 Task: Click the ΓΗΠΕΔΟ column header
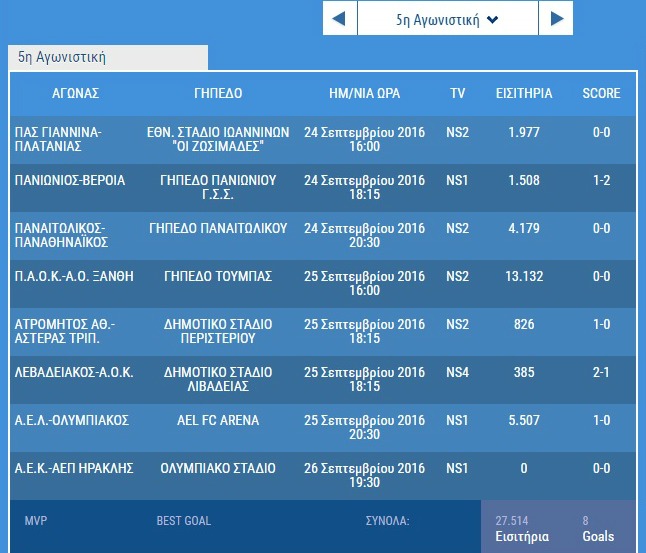(x=218, y=94)
